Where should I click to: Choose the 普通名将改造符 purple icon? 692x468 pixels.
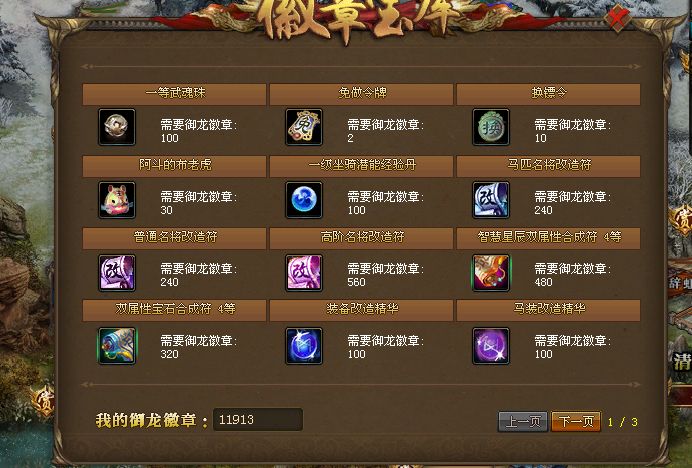pos(117,272)
